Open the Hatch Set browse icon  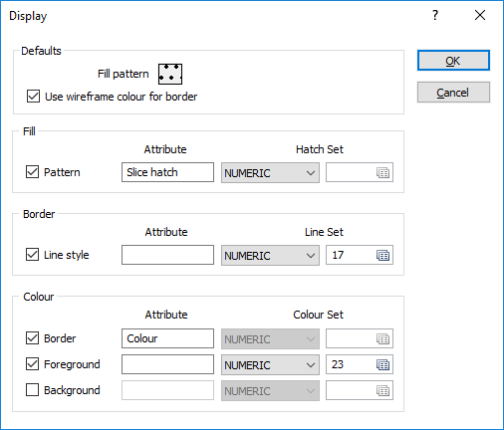(x=382, y=173)
